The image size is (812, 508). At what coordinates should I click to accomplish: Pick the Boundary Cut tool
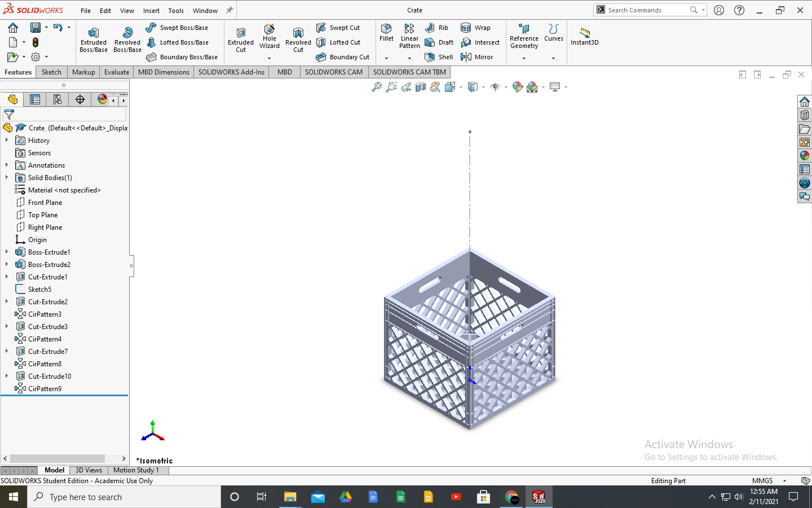343,57
